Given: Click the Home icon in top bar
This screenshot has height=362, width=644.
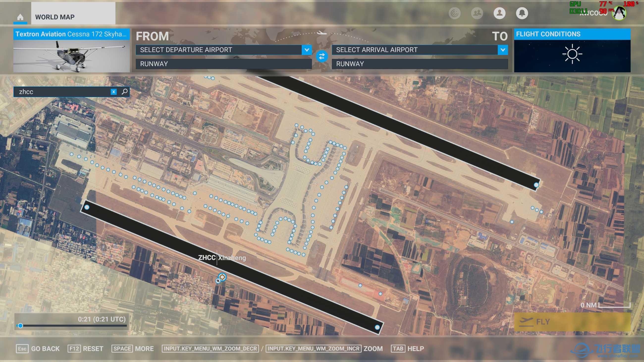Looking at the screenshot, I should tap(20, 17).
